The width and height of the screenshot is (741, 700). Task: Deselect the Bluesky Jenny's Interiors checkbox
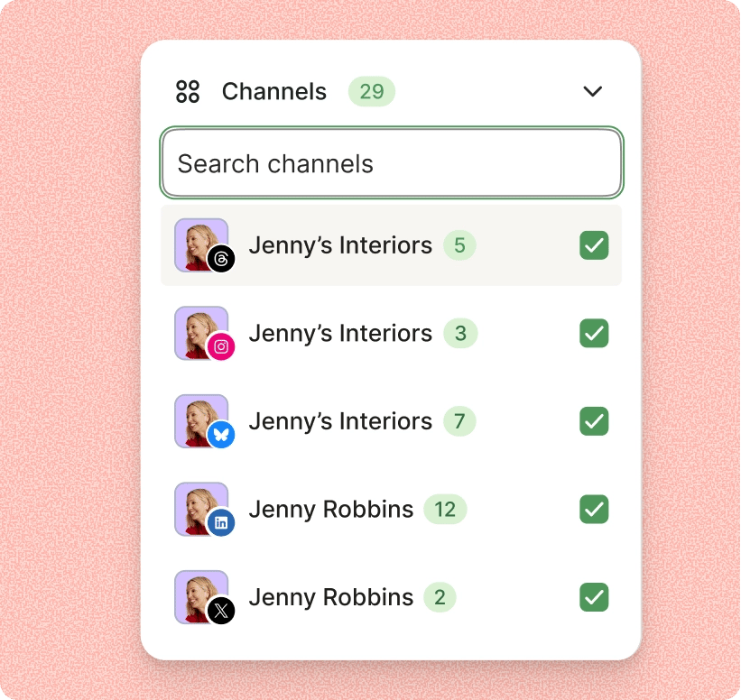[x=593, y=421]
